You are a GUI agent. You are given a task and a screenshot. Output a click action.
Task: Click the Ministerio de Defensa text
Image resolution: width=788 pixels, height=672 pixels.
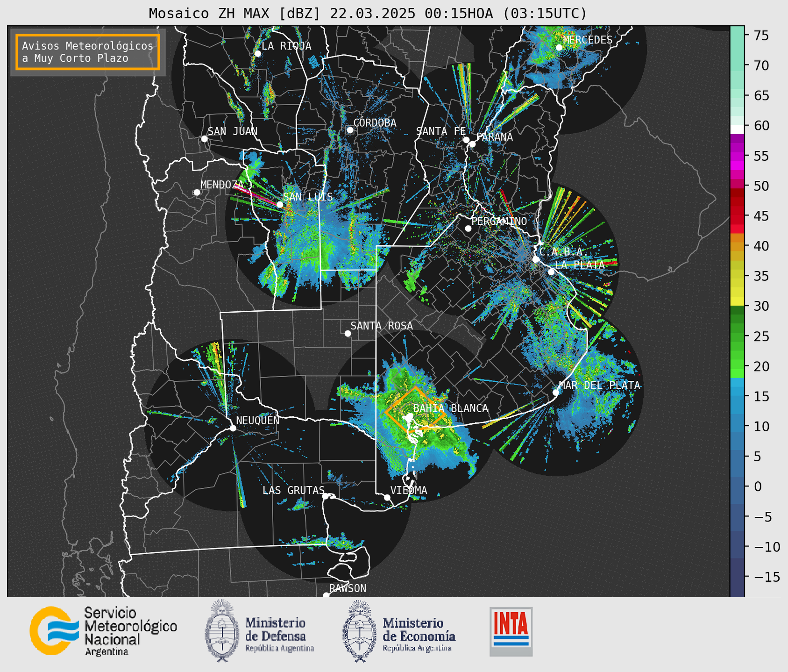point(280,634)
